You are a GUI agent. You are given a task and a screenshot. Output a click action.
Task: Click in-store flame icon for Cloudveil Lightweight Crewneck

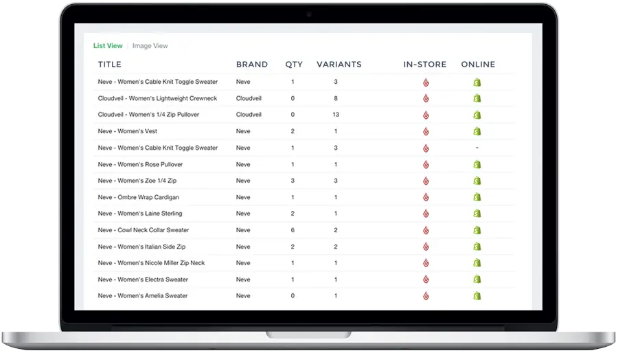tap(426, 98)
